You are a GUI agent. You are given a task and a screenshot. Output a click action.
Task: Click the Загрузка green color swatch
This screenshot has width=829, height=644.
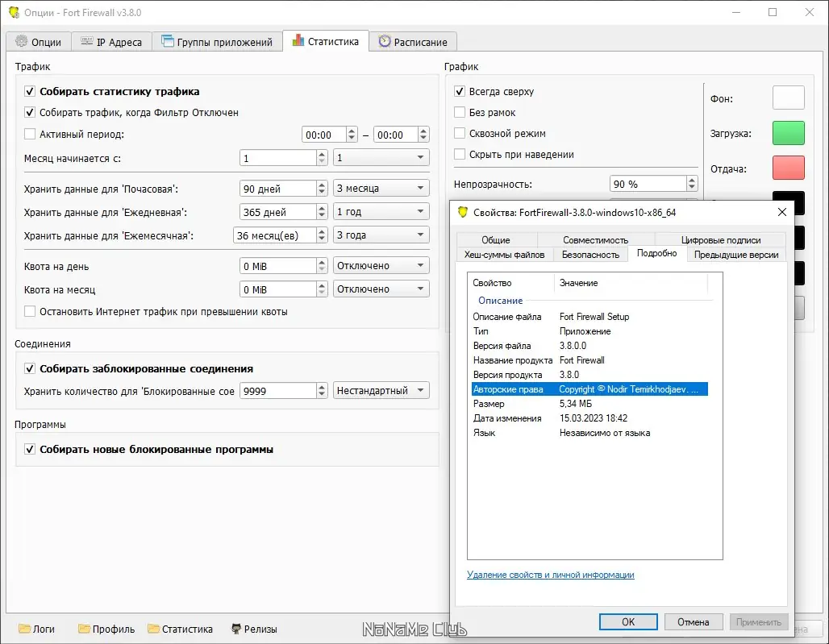pos(789,133)
